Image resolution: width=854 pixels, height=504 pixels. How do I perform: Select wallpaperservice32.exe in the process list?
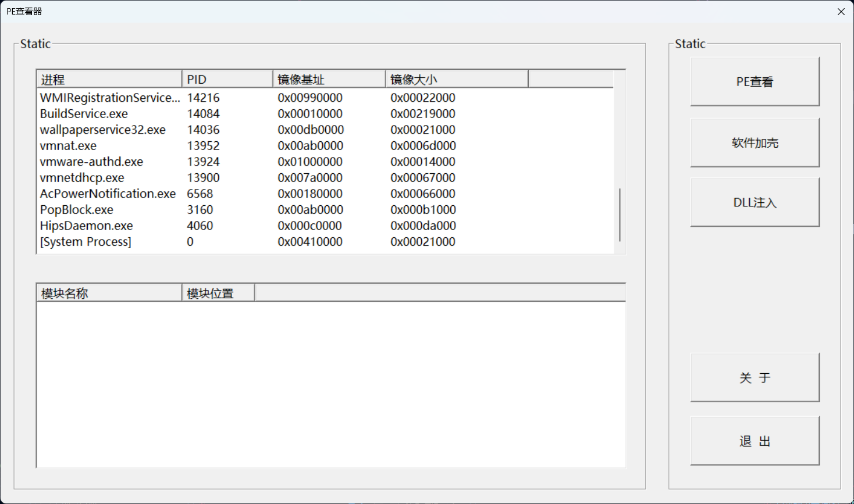click(x=102, y=130)
